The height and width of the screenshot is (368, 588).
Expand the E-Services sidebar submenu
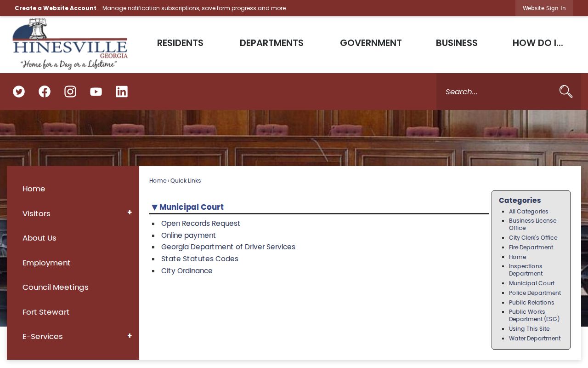tap(130, 336)
